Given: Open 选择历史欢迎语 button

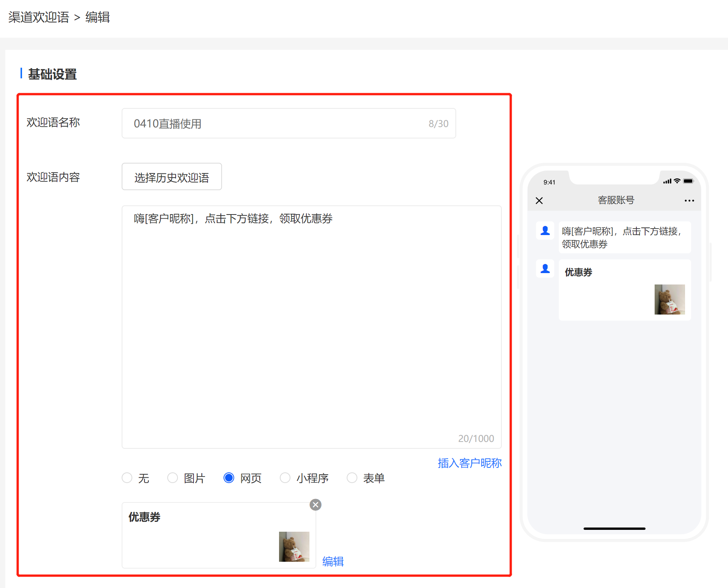Looking at the screenshot, I should [x=172, y=176].
